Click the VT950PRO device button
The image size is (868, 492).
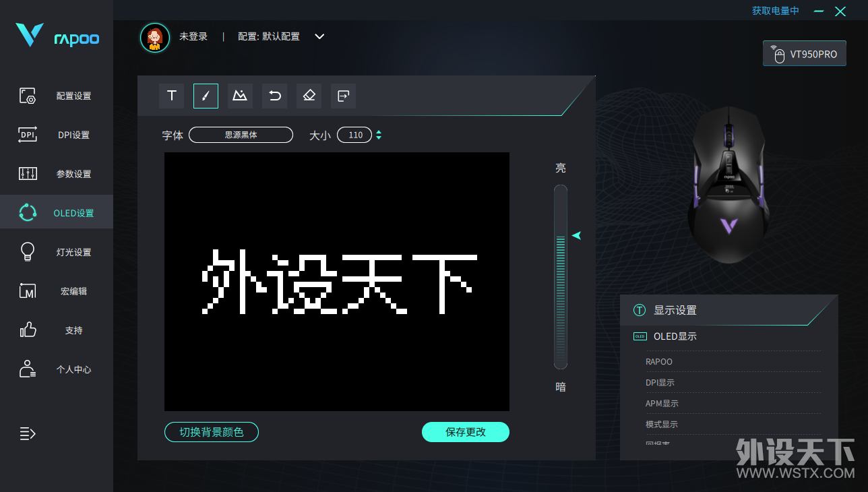[x=805, y=54]
